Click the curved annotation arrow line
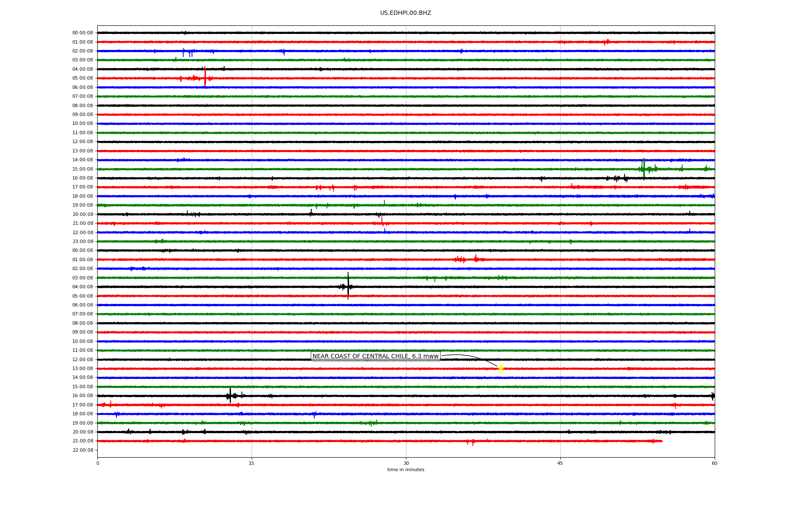This screenshot has width=812, height=508. (469, 356)
